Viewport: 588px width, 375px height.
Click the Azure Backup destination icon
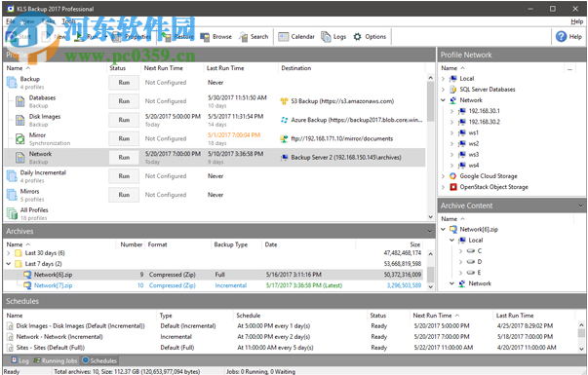coord(284,120)
